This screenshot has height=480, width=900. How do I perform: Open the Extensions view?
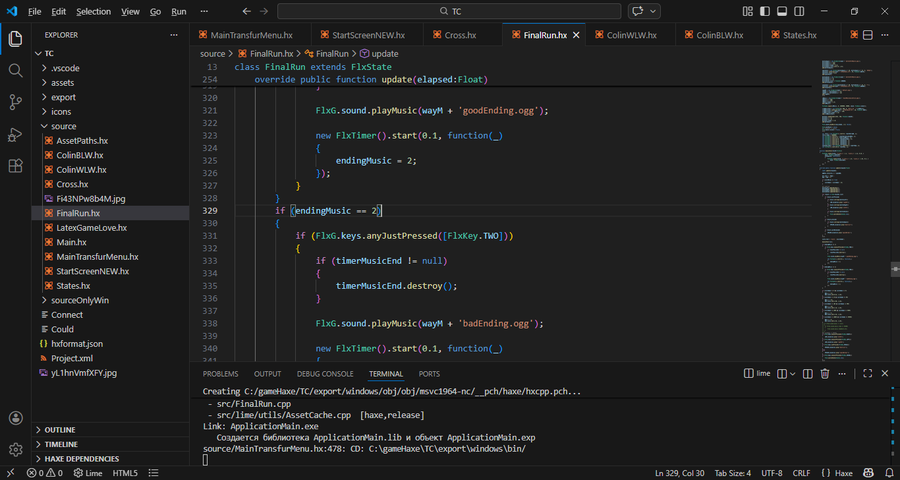(15, 166)
